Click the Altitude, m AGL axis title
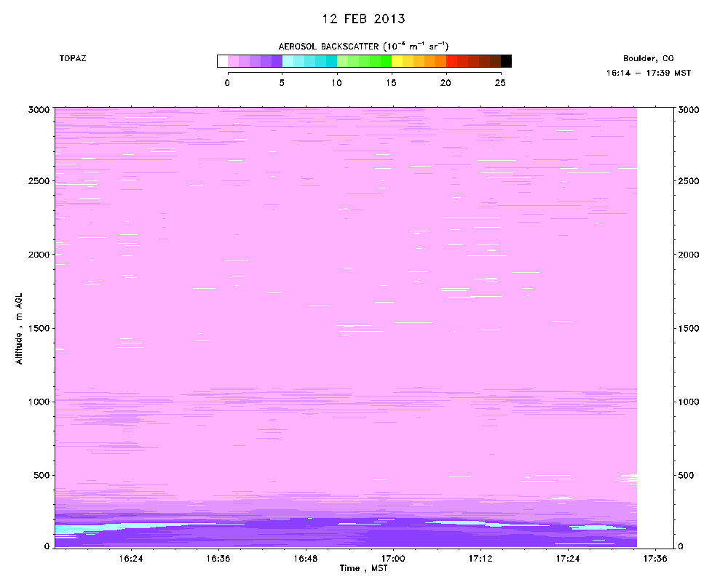The width and height of the screenshot is (728, 582). [19, 329]
